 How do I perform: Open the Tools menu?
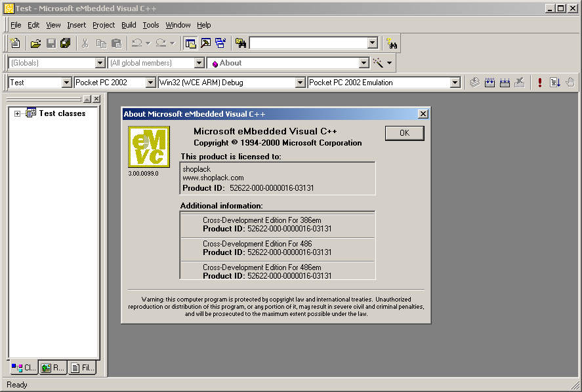click(x=151, y=25)
